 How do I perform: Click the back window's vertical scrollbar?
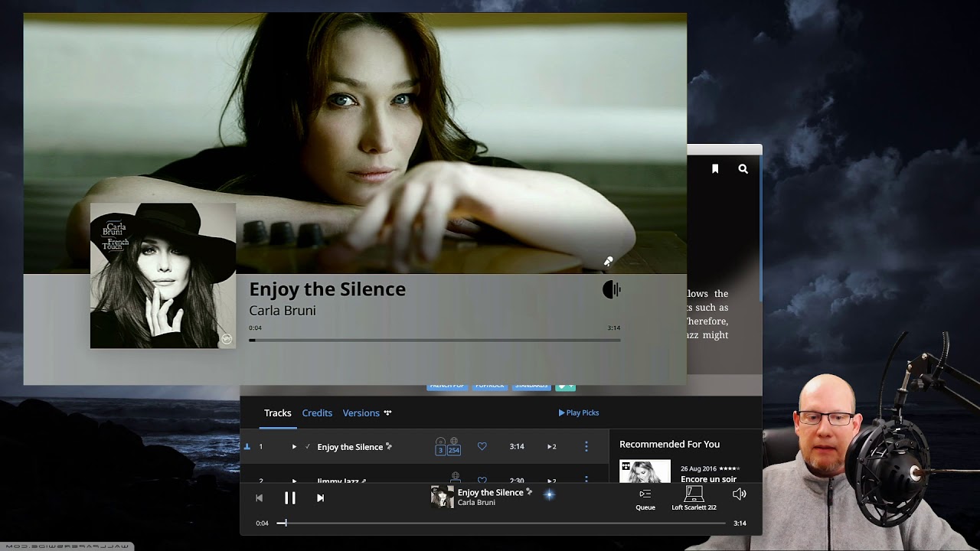760,230
